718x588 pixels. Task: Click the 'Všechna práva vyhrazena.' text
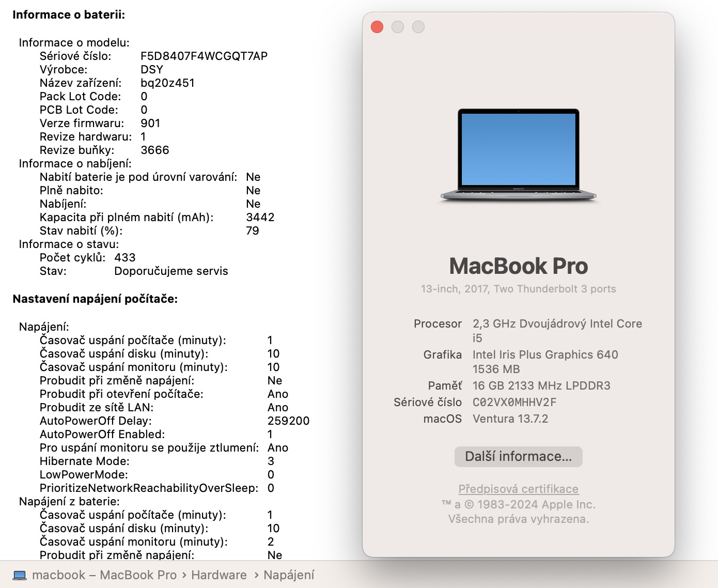[x=519, y=519]
